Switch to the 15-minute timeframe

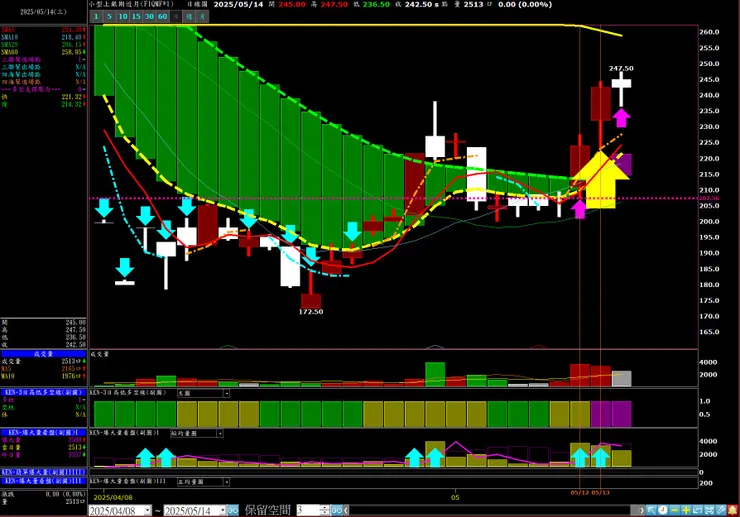click(x=136, y=17)
